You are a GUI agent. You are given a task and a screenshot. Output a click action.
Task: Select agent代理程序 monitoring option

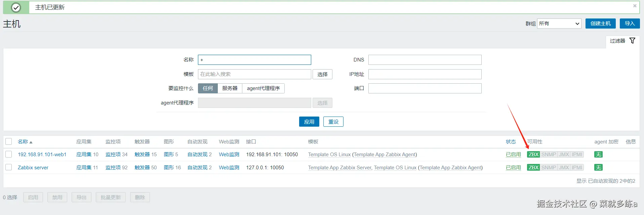pyautogui.click(x=263, y=88)
